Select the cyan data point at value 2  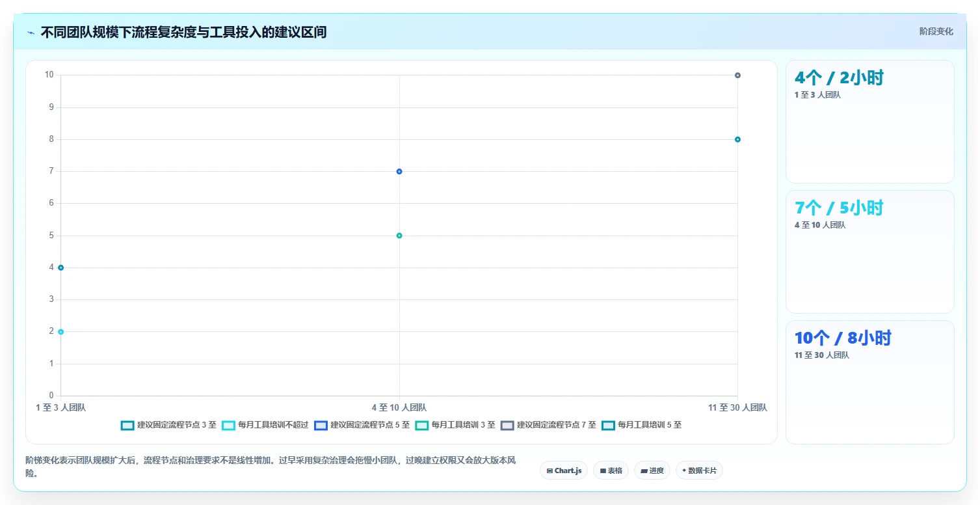coord(61,332)
